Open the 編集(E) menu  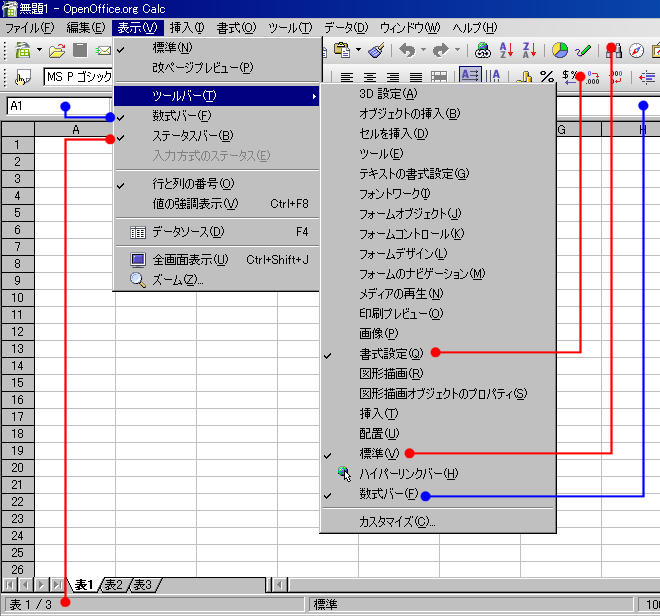click(86, 28)
